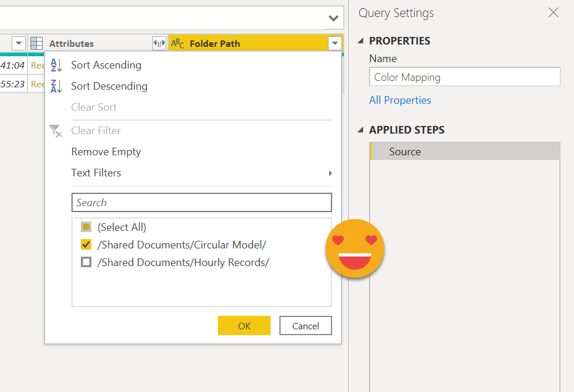
Task: Collapse the APPLIED STEPS section
Action: 360,130
